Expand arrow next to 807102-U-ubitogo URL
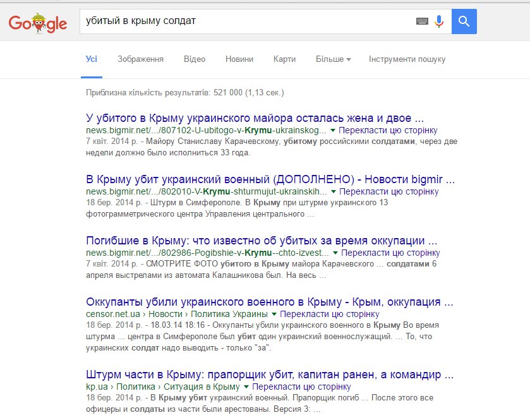Screen dimensions: 530x420 pyautogui.click(x=333, y=131)
